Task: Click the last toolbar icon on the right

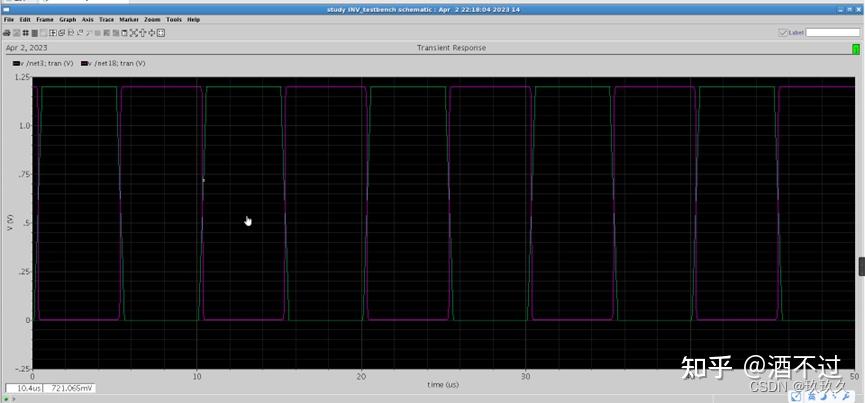Action: point(161,33)
